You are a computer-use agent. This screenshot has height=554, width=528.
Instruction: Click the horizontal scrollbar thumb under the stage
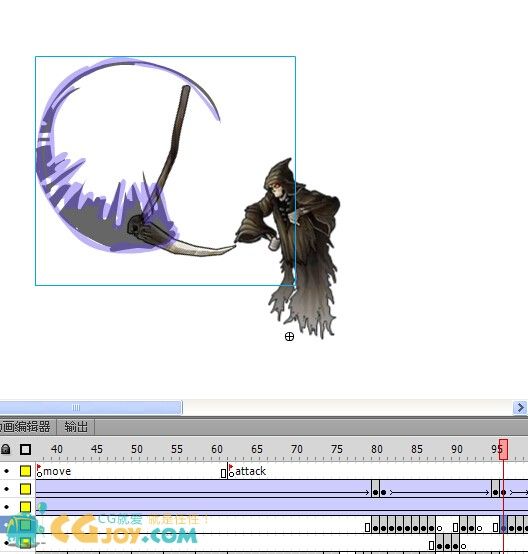pos(90,407)
